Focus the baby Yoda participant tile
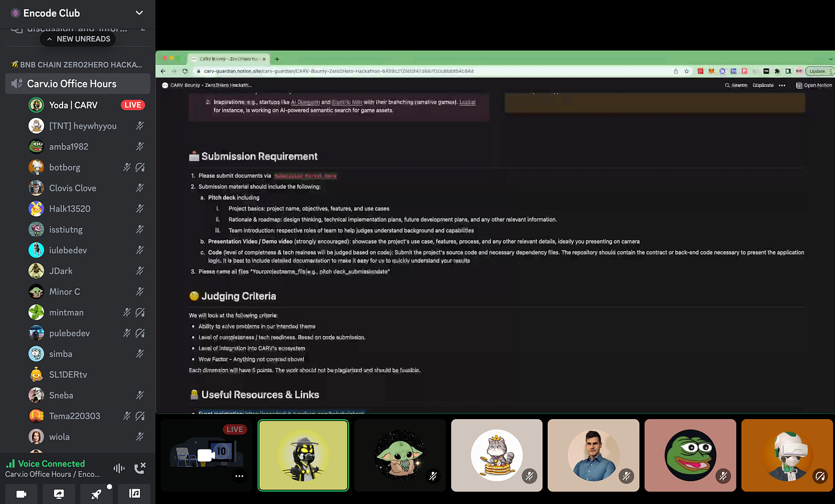 [x=400, y=455]
